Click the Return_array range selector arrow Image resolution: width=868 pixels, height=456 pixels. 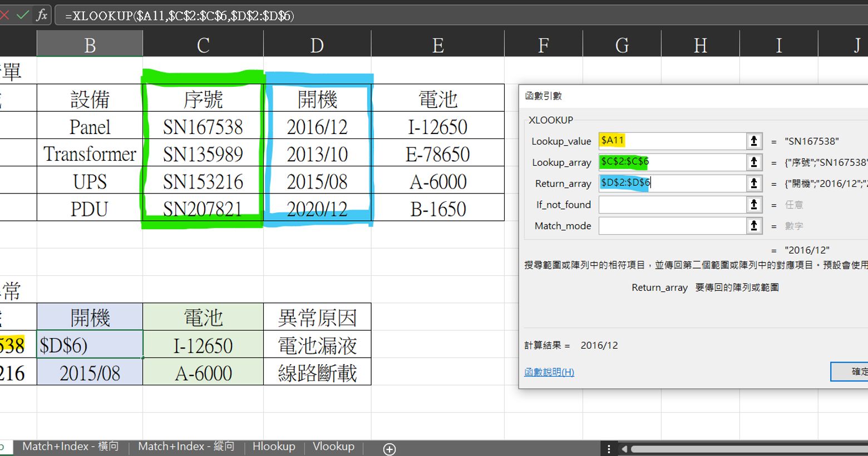pos(753,184)
